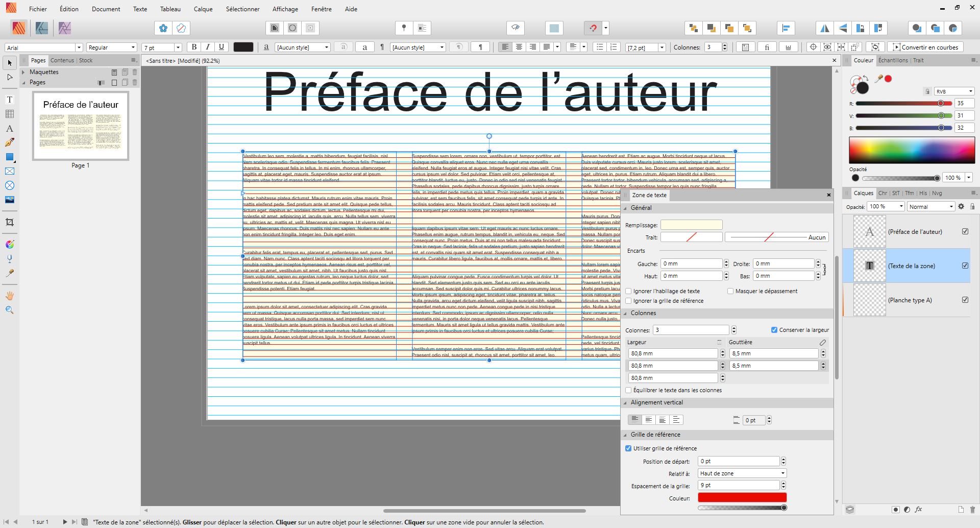Viewport: 980px width, 528px height.
Task: Open the Arial font family dropdown
Action: tap(79, 47)
